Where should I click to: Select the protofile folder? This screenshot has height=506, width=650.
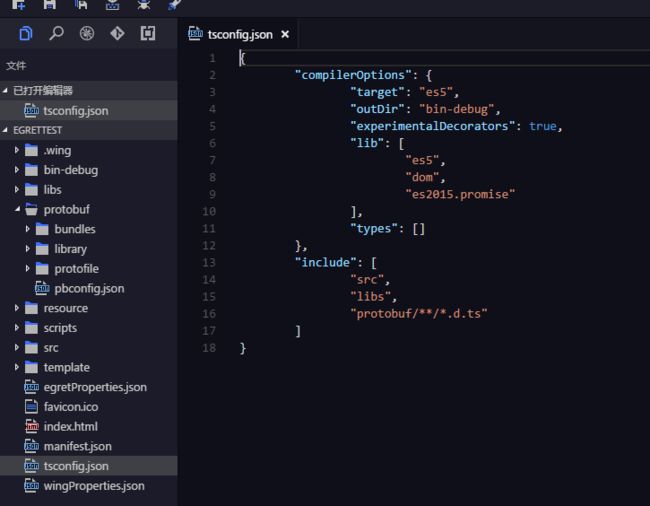click(89, 269)
